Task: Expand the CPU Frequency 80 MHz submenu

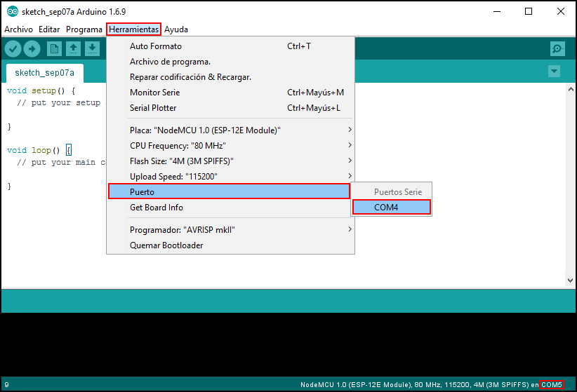Action: 230,146
